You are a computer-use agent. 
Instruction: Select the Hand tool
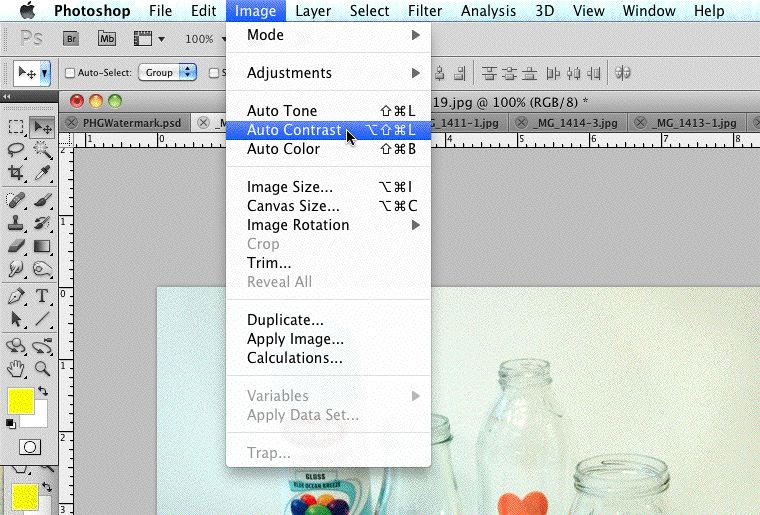point(16,369)
